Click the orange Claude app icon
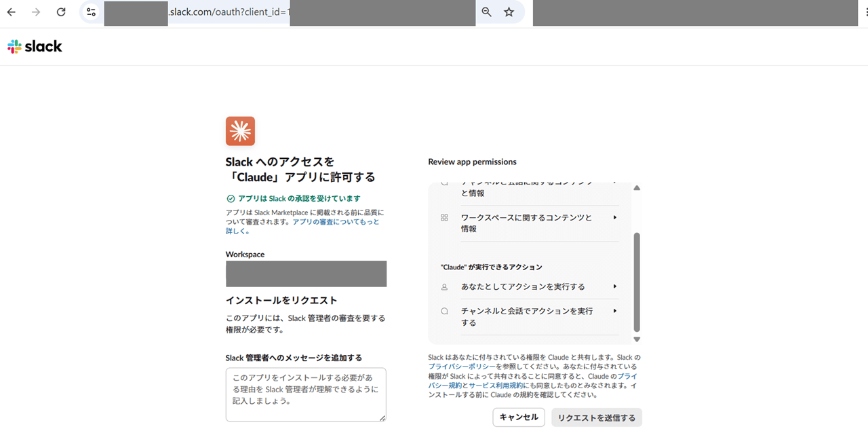Screen dimensions: 868x431 coord(240,131)
